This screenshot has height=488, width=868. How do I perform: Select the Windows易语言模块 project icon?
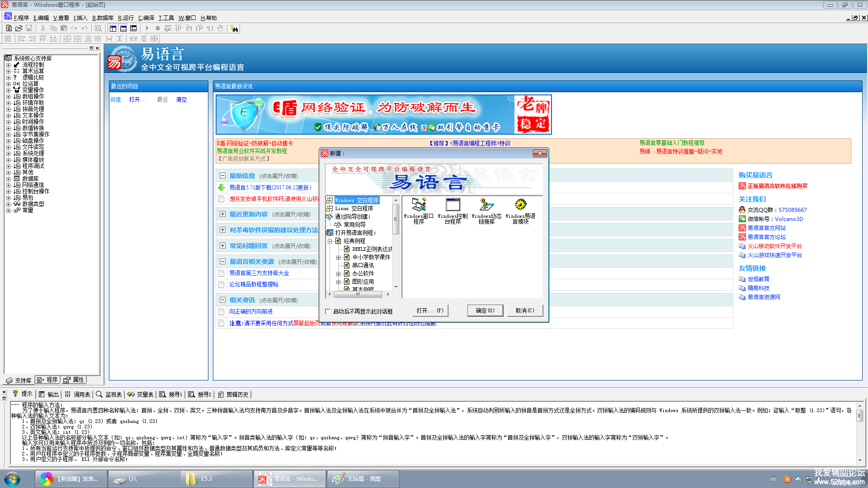[x=520, y=211]
